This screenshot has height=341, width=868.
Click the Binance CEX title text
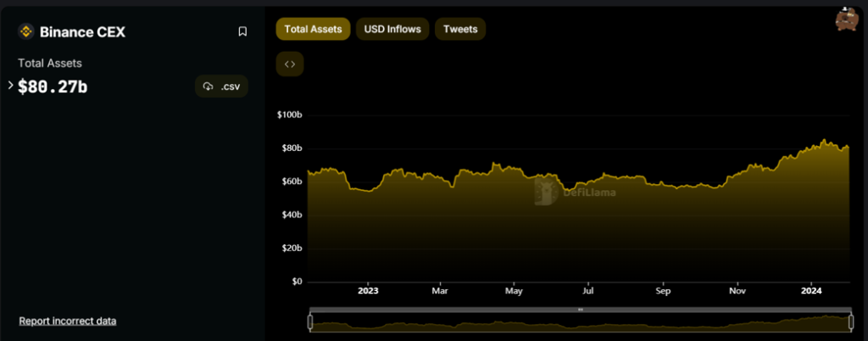82,32
